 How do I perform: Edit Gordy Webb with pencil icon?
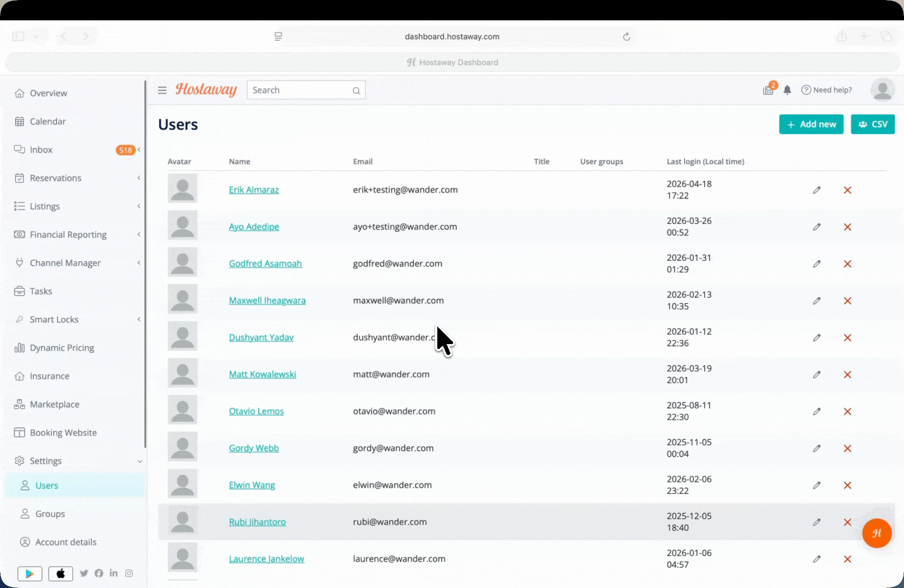pos(817,449)
